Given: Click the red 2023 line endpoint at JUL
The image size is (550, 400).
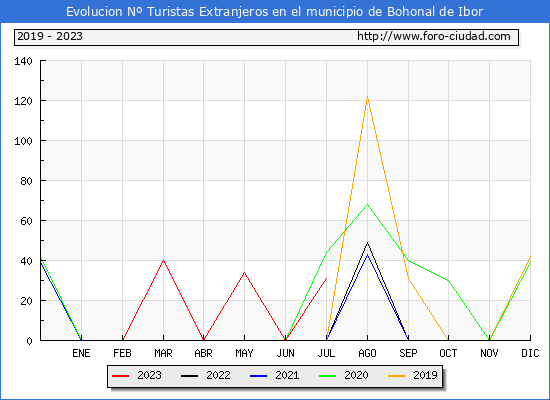Looking at the screenshot, I should coord(326,278).
